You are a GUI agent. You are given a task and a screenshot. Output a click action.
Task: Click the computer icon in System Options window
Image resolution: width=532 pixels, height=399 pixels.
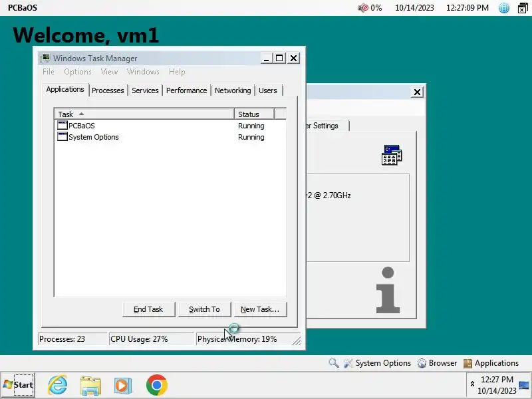coord(392,155)
